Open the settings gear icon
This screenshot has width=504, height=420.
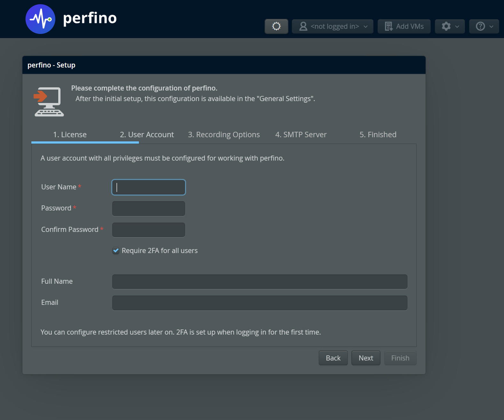coord(446,26)
